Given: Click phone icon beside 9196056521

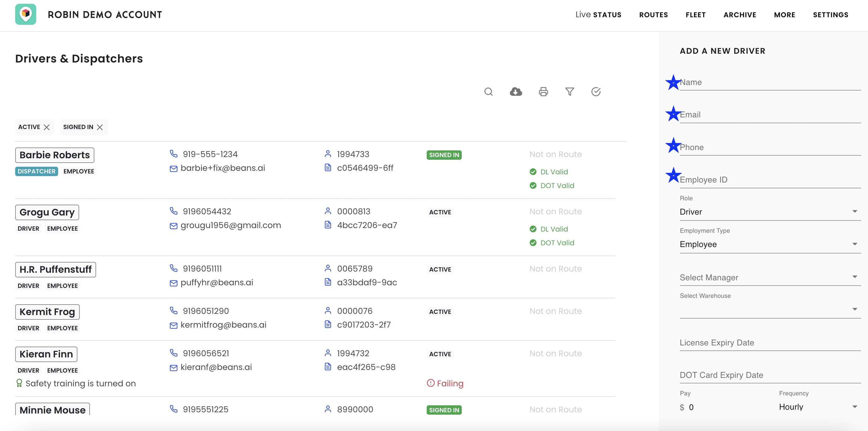Looking at the screenshot, I should (x=173, y=353).
